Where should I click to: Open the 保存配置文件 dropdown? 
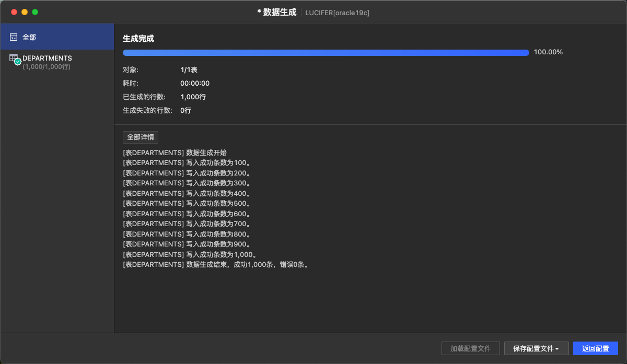[536, 348]
